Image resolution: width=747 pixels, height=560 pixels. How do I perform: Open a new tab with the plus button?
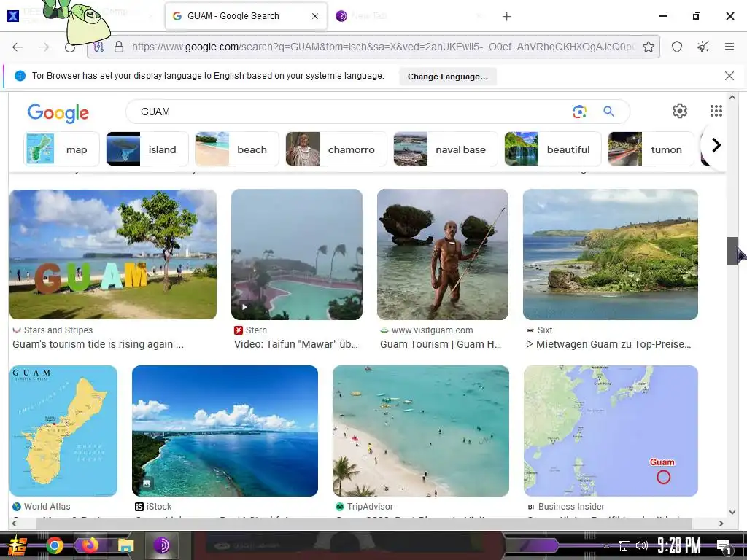pos(506,17)
